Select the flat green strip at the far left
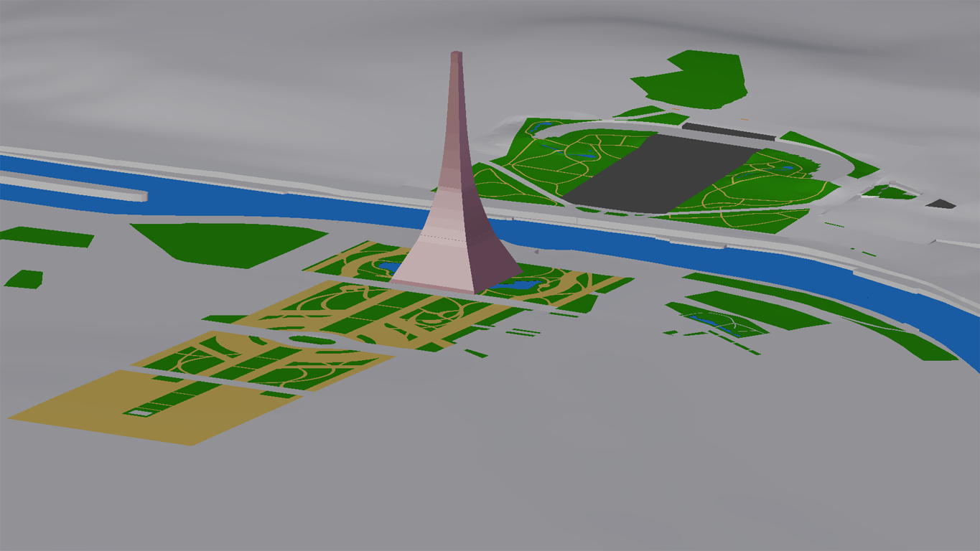The image size is (980, 551). click(47, 237)
